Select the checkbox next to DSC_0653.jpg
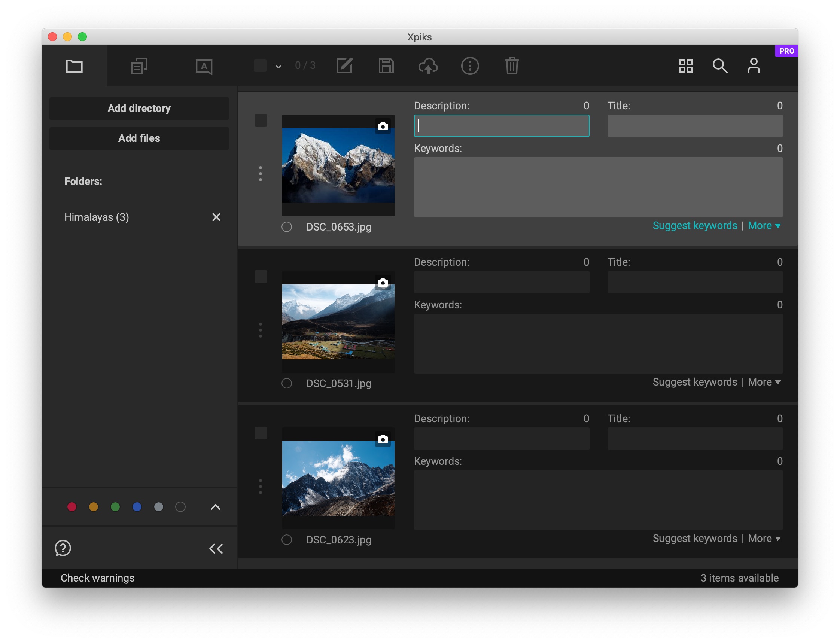 tap(261, 120)
